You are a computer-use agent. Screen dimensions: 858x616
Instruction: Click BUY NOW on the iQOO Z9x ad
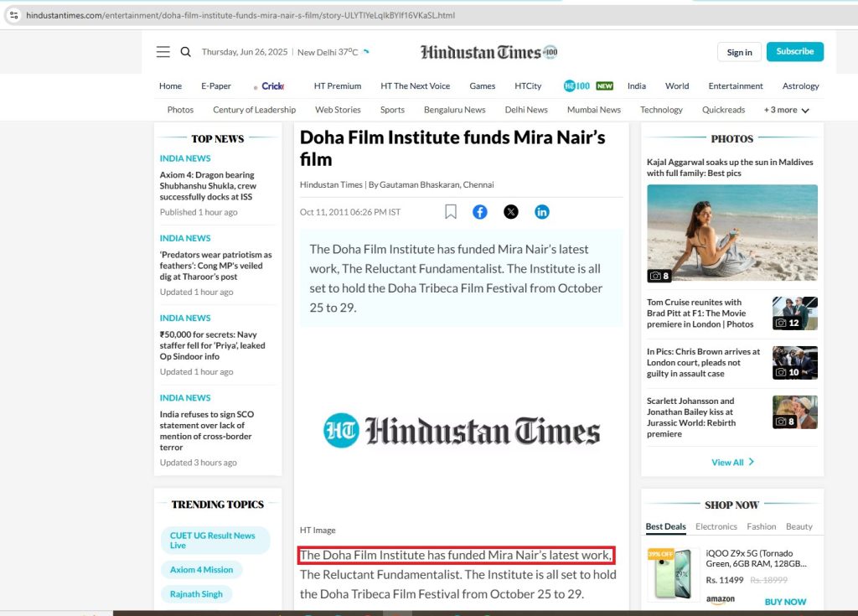[785, 602]
